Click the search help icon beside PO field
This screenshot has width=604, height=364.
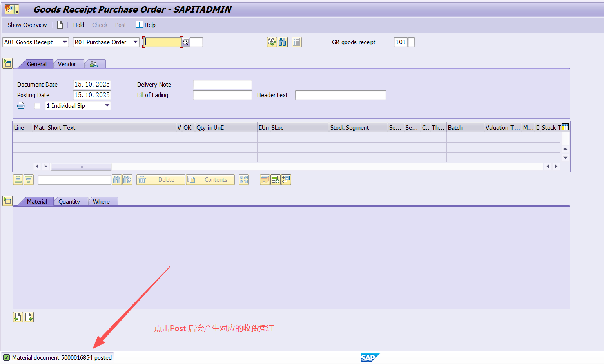pyautogui.click(x=186, y=42)
